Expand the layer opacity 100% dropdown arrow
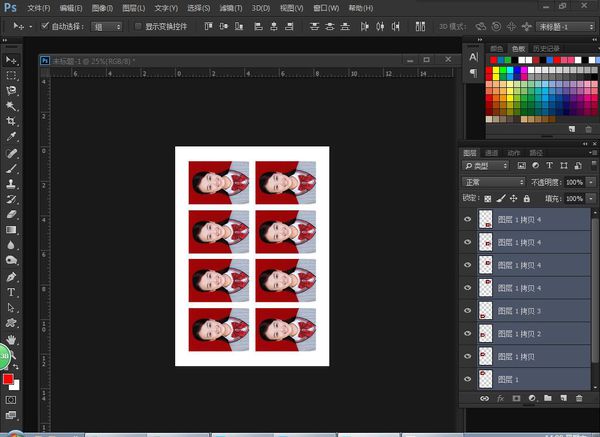The height and width of the screenshot is (437, 600). tap(590, 183)
